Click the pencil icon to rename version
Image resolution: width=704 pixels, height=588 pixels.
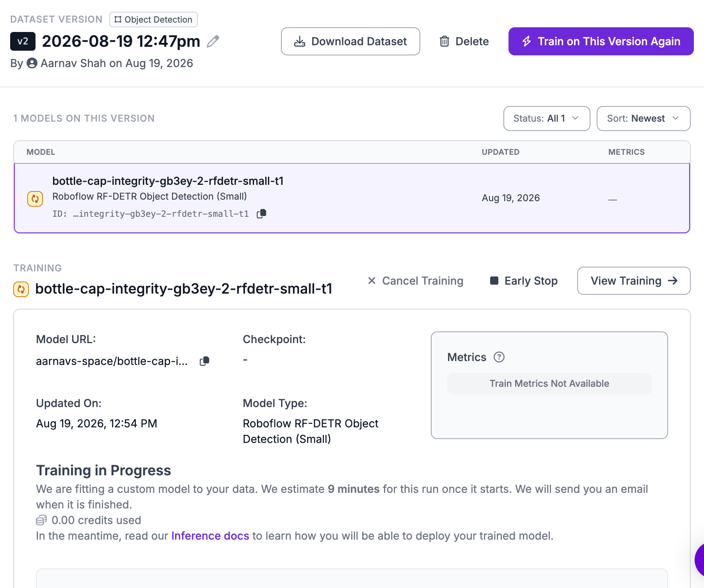click(213, 41)
